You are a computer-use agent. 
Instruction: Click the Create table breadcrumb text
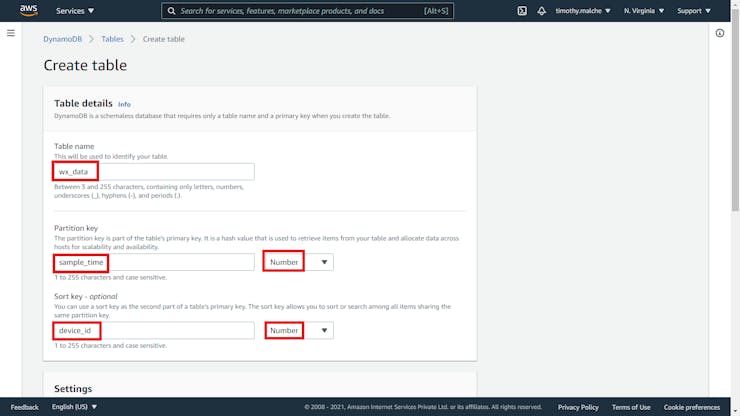pyautogui.click(x=164, y=39)
